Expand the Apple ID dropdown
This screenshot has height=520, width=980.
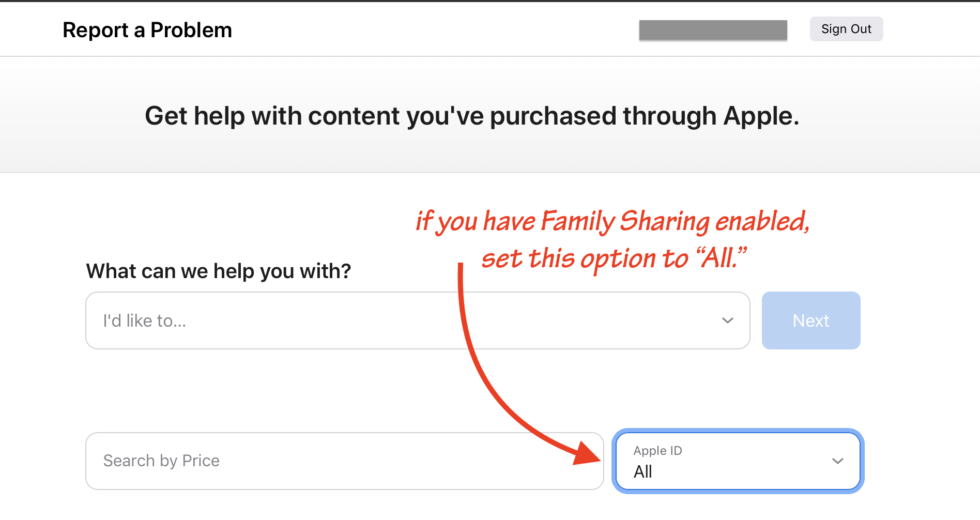(737, 461)
